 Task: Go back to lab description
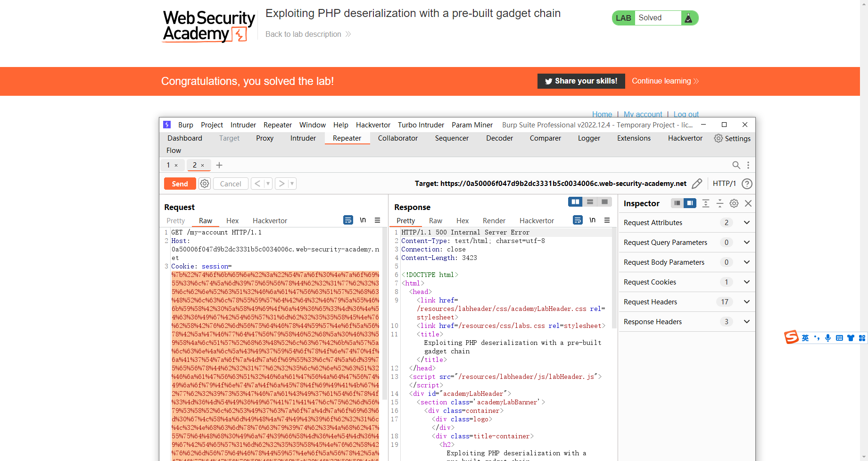pos(308,34)
